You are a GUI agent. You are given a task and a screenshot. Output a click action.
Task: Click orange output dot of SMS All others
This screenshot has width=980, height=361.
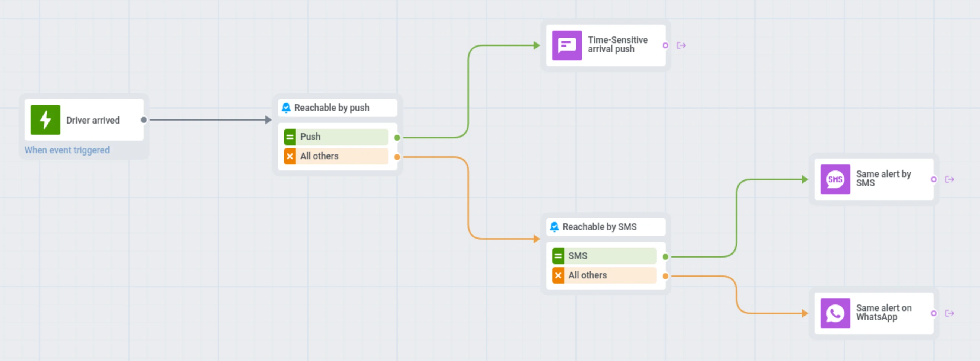[x=665, y=276]
